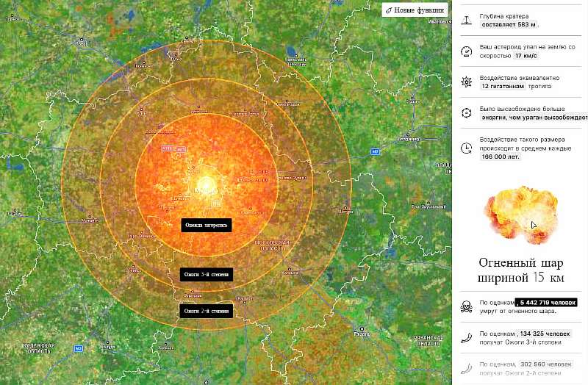588x385 pixels.
Task: Click the "Огненный шар шириной 15 км" heading
Action: click(x=521, y=270)
